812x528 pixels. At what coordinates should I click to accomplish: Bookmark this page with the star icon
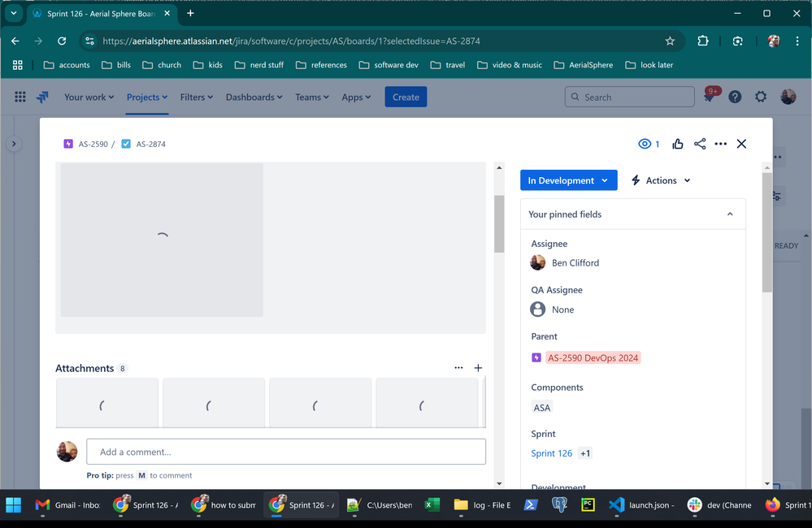tap(670, 41)
